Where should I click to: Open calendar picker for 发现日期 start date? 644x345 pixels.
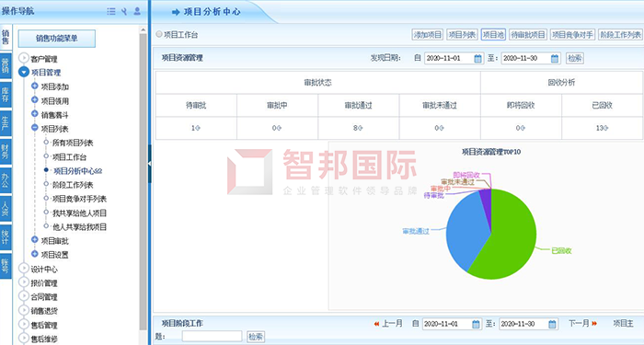pos(477,58)
